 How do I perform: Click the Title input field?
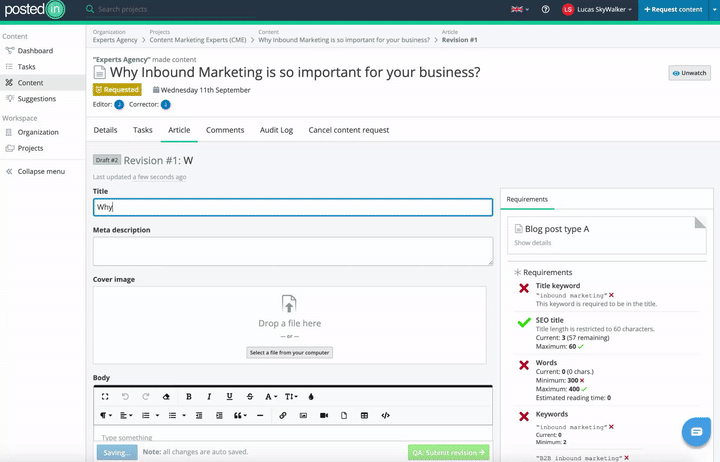coord(293,207)
